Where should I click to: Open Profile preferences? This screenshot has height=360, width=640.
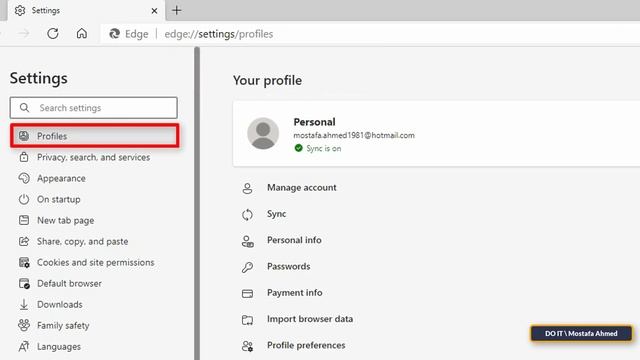point(306,345)
